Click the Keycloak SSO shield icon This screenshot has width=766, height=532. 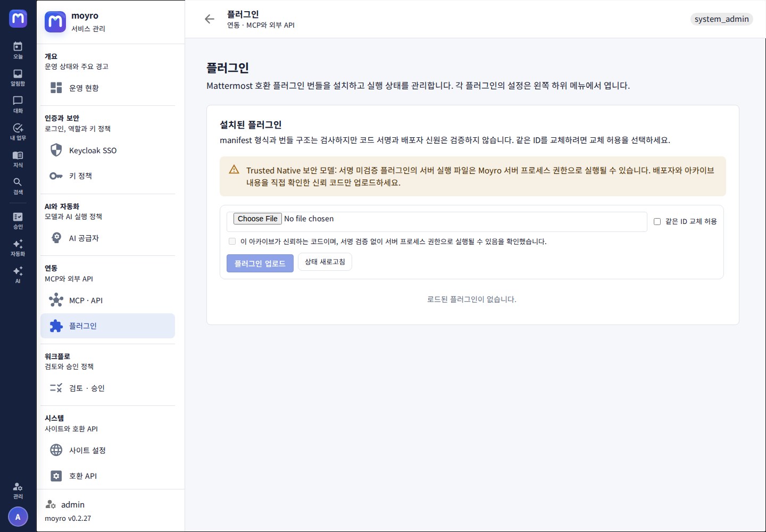click(56, 150)
